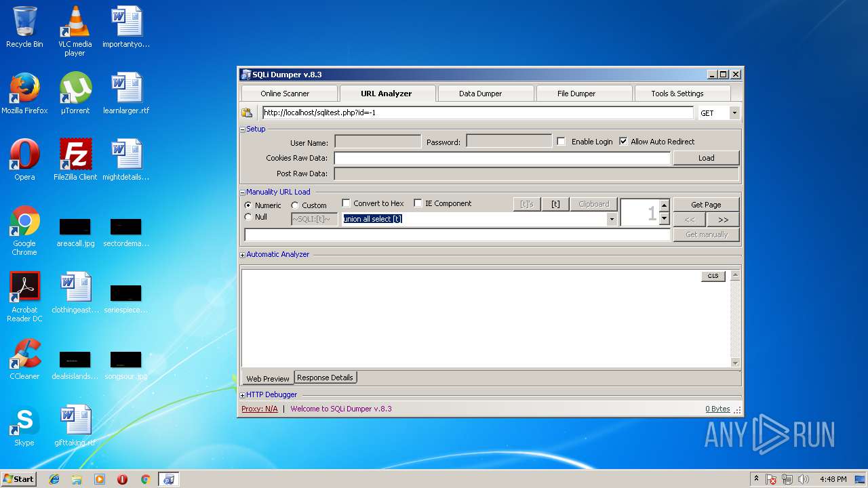Open the Recycle Bin desktop icon

pyautogui.click(x=24, y=27)
